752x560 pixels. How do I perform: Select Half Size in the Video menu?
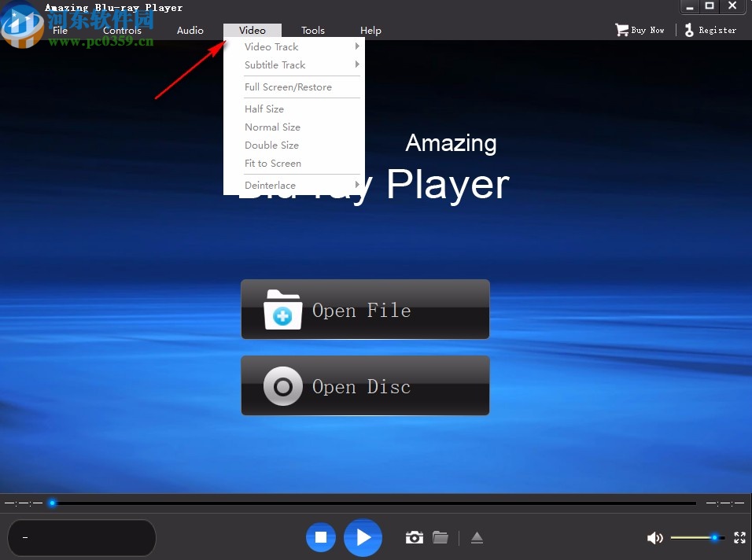pyautogui.click(x=264, y=109)
